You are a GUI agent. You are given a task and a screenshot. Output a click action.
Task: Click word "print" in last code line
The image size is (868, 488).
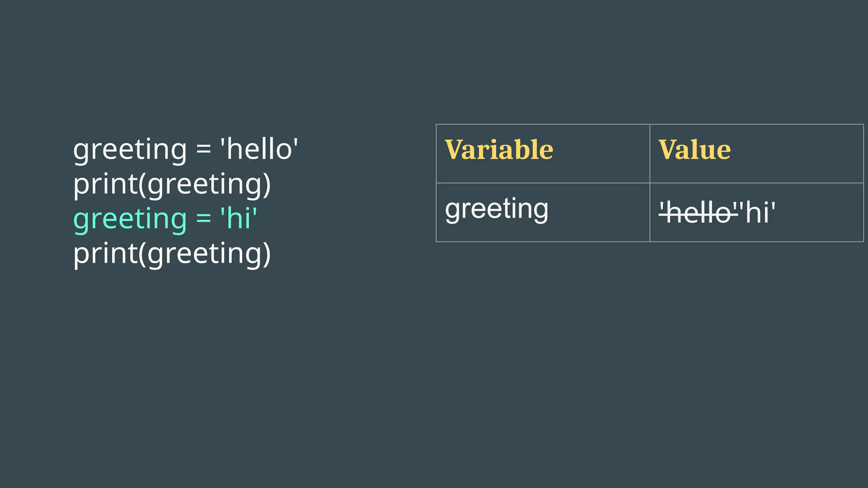point(105,254)
